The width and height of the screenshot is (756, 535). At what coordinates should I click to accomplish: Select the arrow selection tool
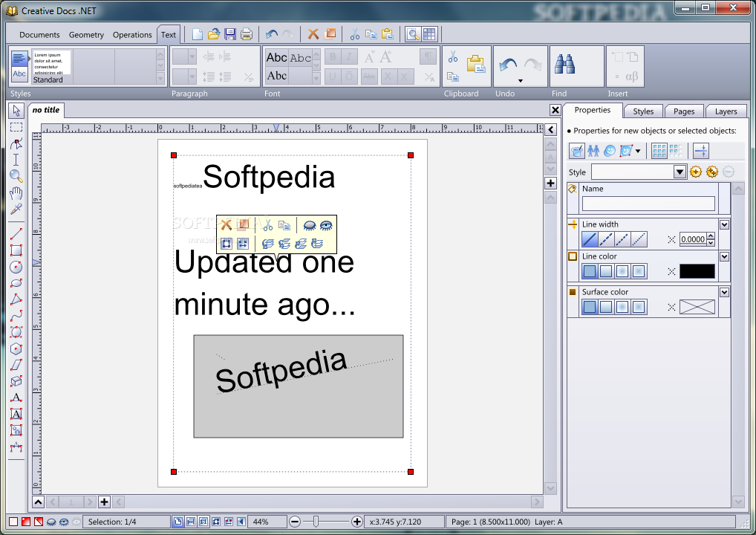(x=16, y=111)
